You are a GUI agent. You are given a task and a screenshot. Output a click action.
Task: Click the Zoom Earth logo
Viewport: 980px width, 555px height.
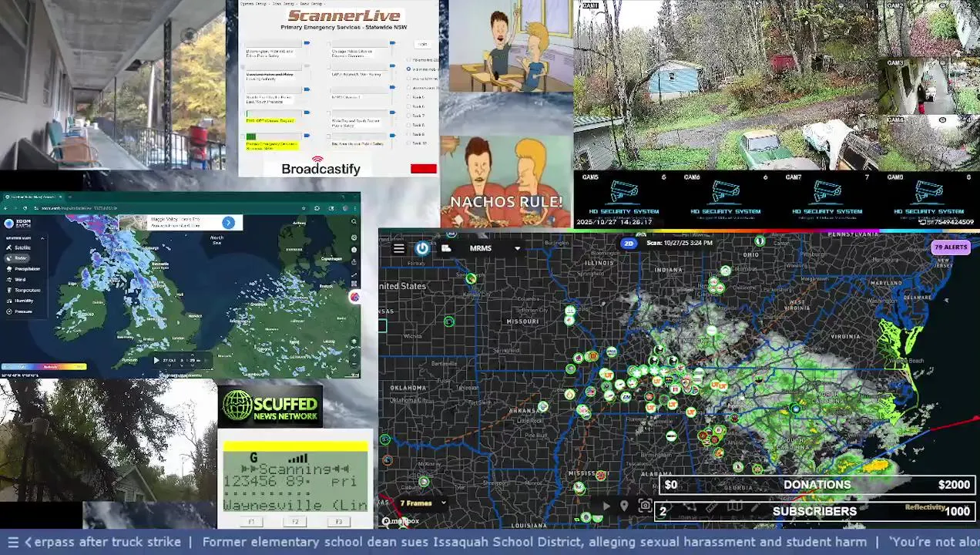pyautogui.click(x=17, y=223)
